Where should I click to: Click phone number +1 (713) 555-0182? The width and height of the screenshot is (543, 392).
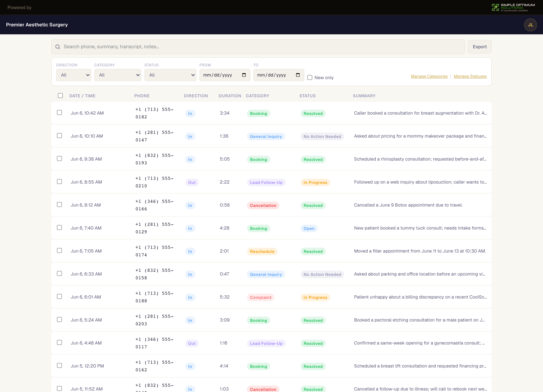pyautogui.click(x=154, y=113)
